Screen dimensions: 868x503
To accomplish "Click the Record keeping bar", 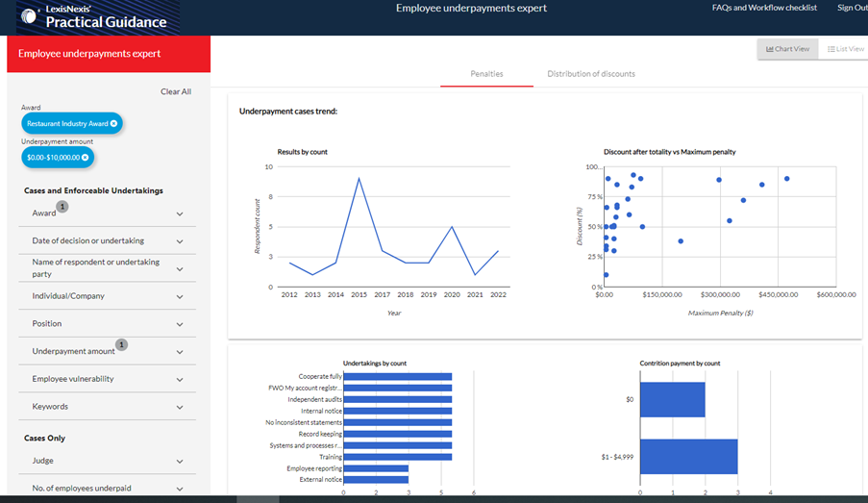I will click(397, 435).
